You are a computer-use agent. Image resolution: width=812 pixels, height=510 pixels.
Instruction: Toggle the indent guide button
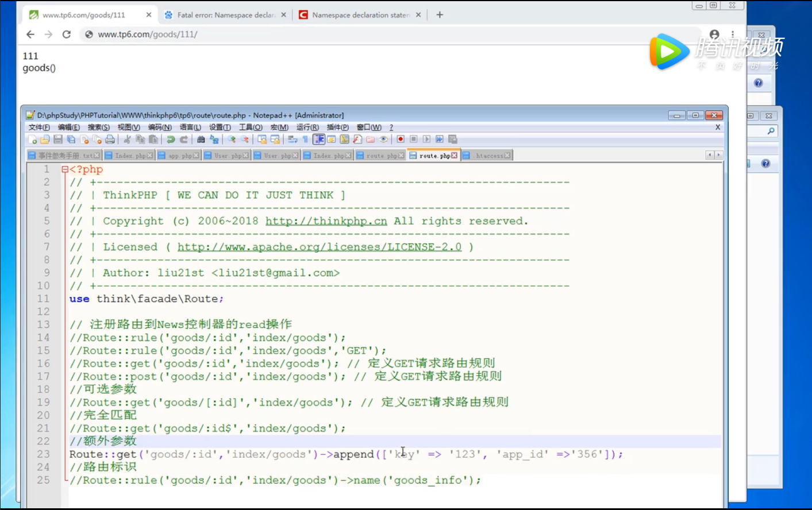point(319,140)
